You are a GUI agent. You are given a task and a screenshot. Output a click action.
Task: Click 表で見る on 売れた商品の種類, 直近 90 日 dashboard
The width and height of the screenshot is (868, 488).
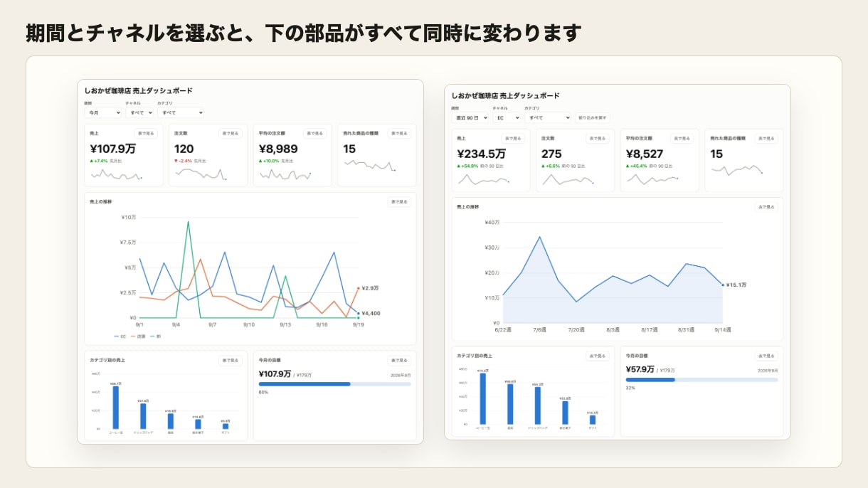(767, 139)
